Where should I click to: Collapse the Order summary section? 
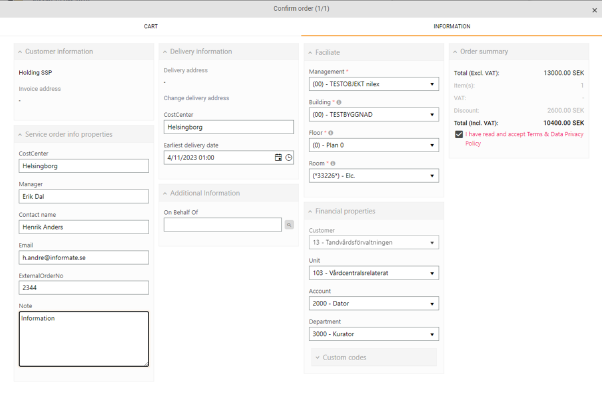point(519,51)
